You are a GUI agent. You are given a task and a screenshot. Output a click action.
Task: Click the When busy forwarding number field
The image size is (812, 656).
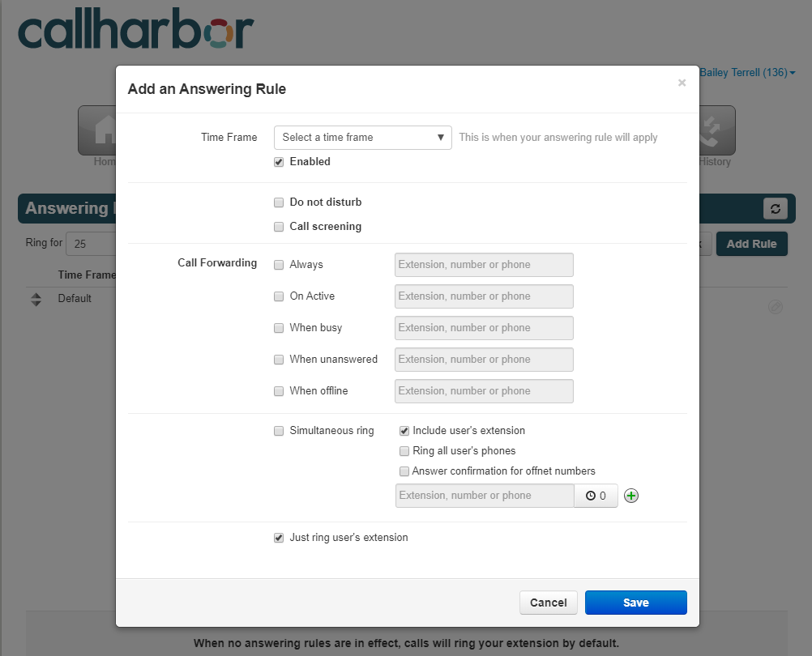[484, 328]
